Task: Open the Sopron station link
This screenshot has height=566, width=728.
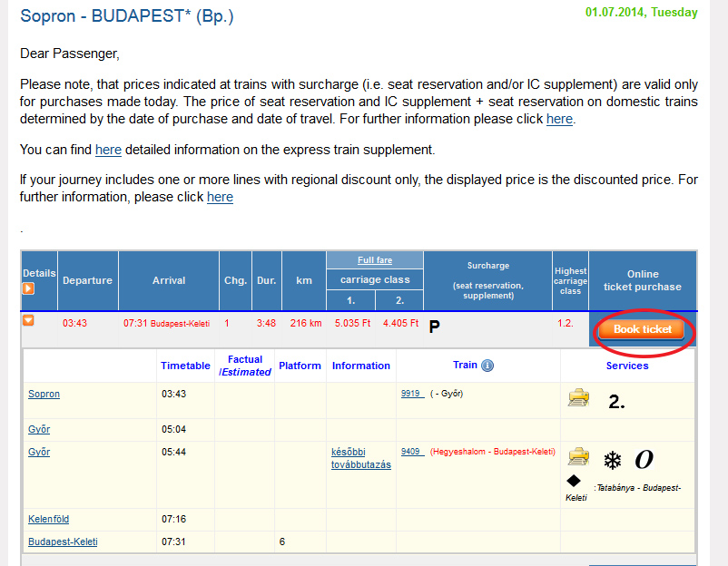Action: 44,395
